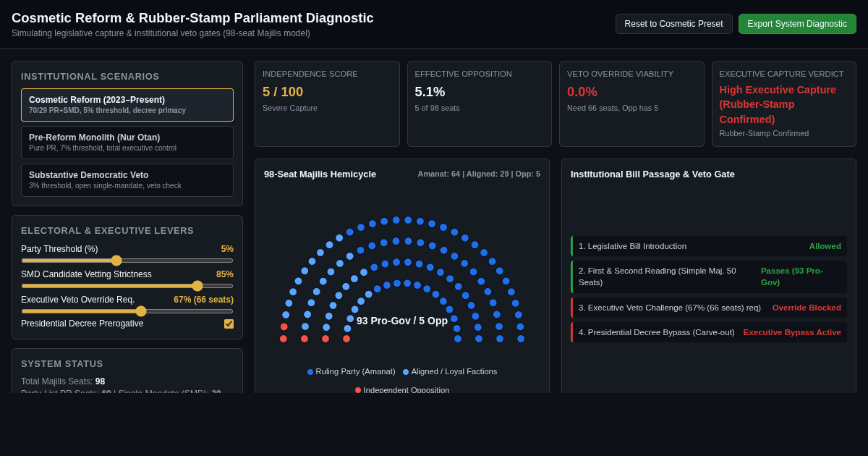Click the 'Amanat: 64 | Aligned: 29 | Opp: 5' tally
The height and width of the screenshot is (456, 868).
(x=479, y=174)
